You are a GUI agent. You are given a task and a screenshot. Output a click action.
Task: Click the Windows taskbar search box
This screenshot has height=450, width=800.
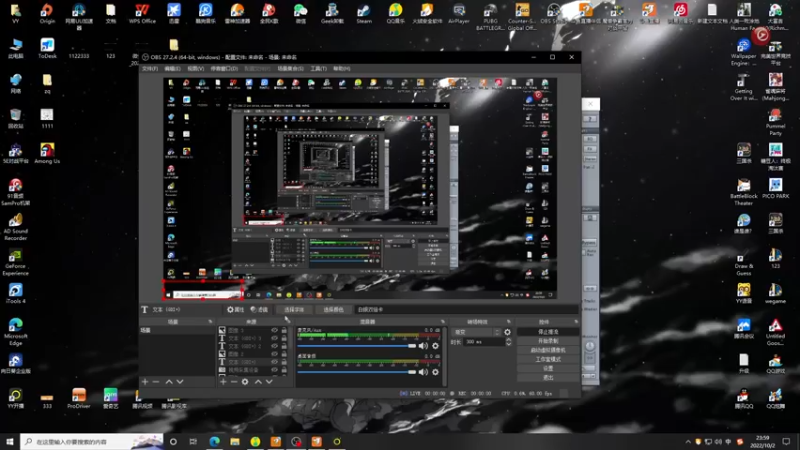(x=92, y=442)
